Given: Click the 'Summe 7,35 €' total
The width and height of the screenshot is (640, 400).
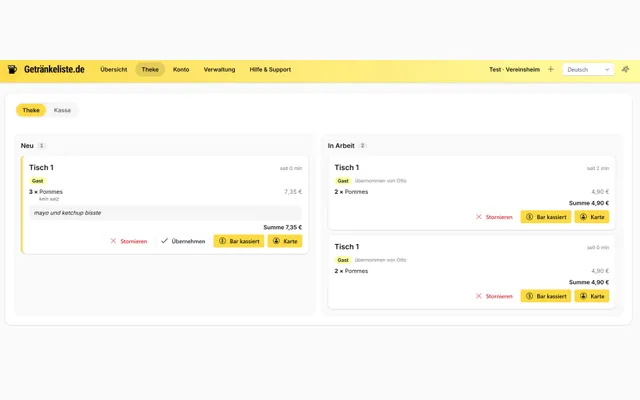Looking at the screenshot, I should point(282,227).
